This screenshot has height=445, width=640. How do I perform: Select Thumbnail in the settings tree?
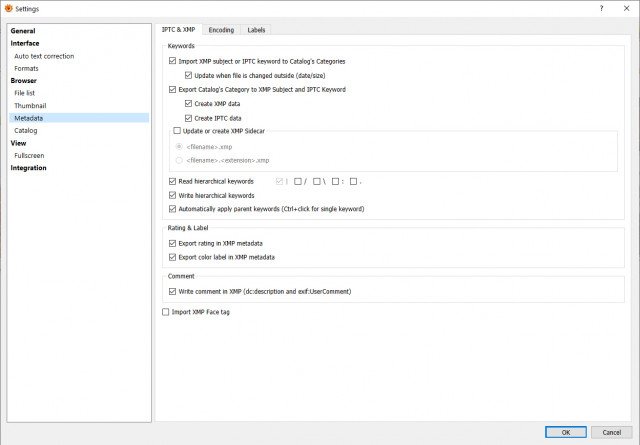point(30,106)
